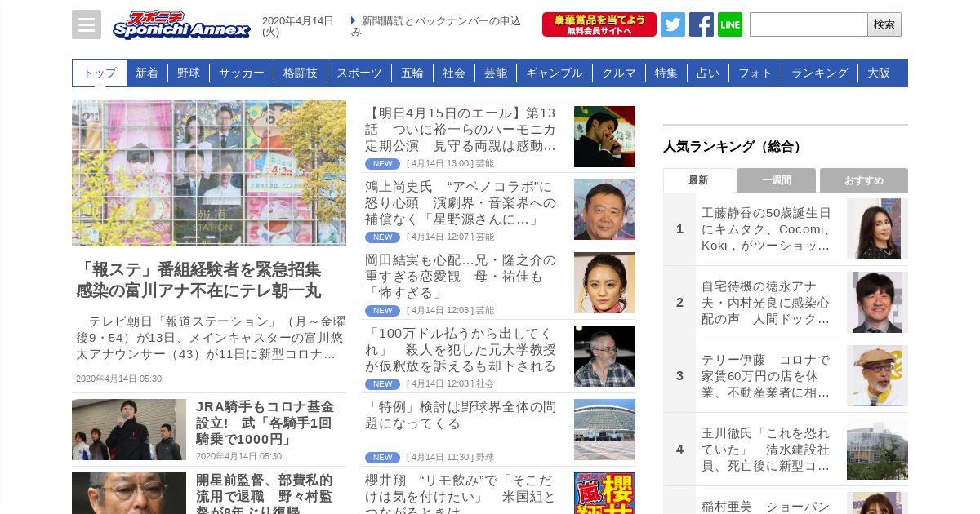Click the 元大学教授 article thumbnail
The height and width of the screenshot is (514, 980).
point(604,357)
